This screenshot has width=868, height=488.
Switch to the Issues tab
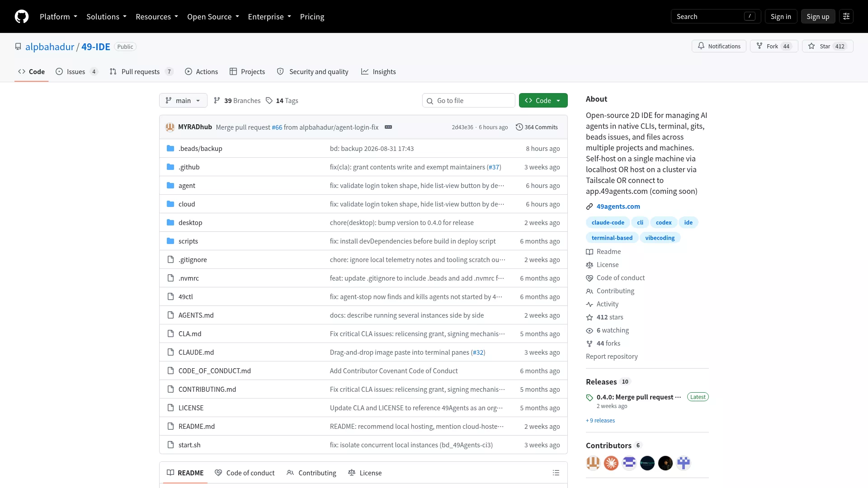point(76,72)
